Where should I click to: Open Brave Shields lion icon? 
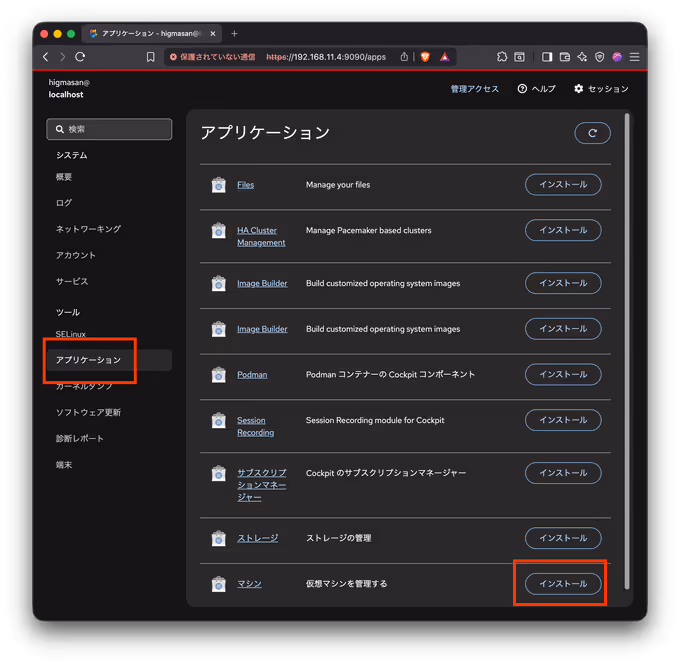click(x=425, y=57)
